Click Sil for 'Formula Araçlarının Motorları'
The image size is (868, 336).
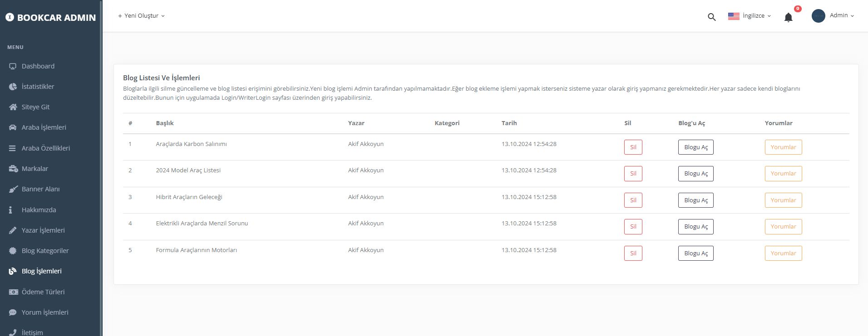pyautogui.click(x=633, y=253)
